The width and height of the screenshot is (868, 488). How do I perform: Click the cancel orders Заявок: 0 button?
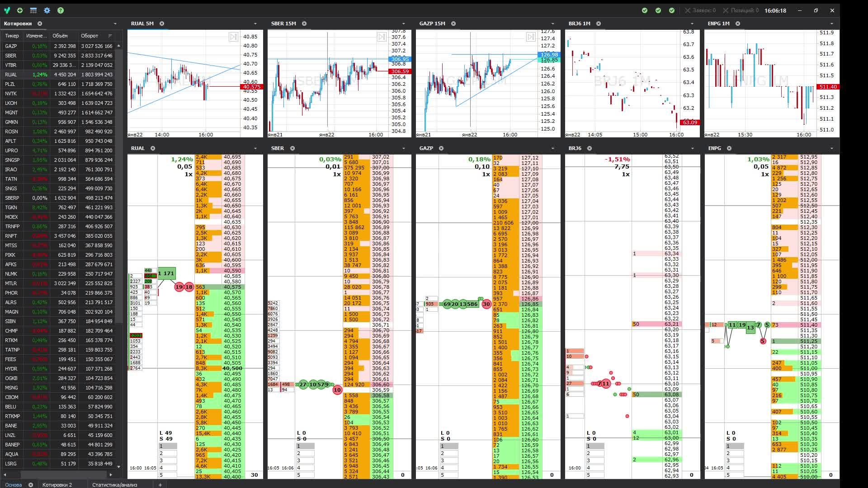point(700,10)
